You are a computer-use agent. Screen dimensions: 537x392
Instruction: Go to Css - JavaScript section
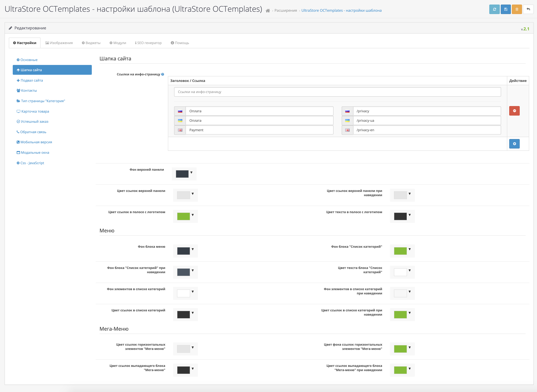tap(32, 163)
